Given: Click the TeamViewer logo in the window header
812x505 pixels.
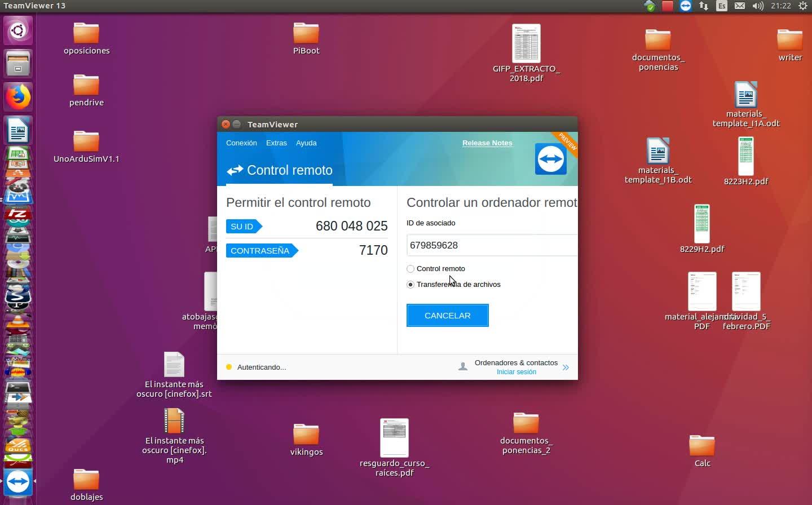Looking at the screenshot, I should point(550,159).
